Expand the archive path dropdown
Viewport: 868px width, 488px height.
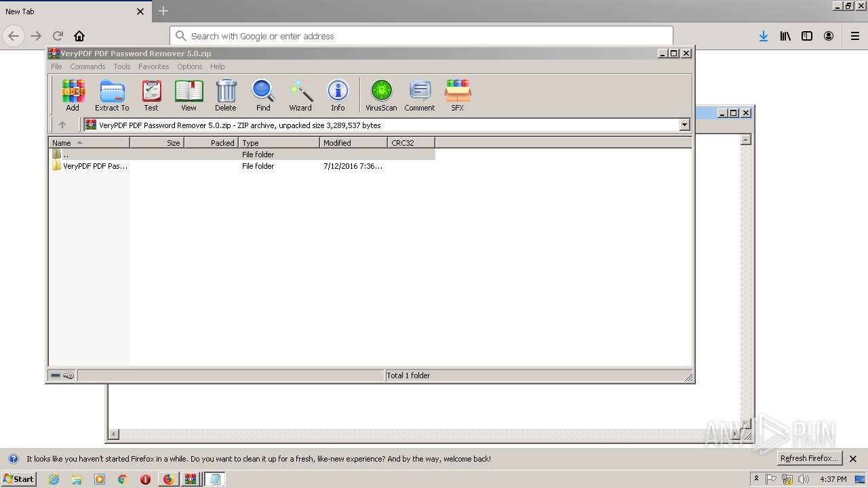click(684, 125)
